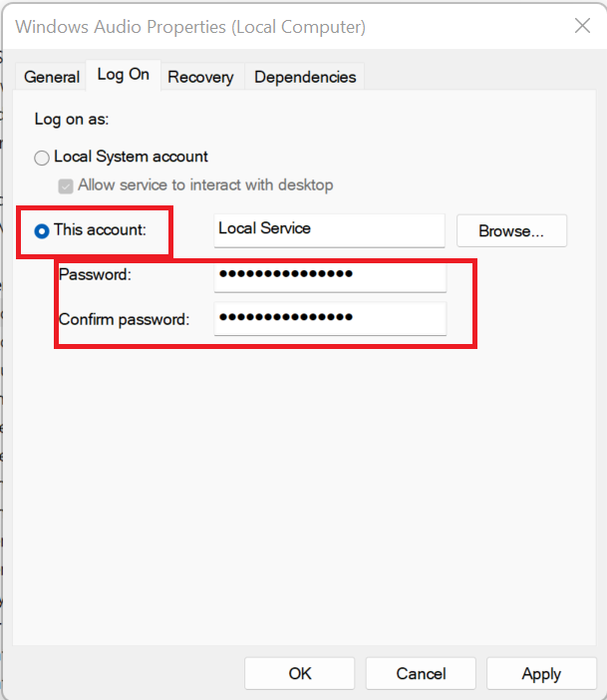Click the Local Service account name field
Image resolution: width=607 pixels, height=700 pixels.
coord(329,229)
